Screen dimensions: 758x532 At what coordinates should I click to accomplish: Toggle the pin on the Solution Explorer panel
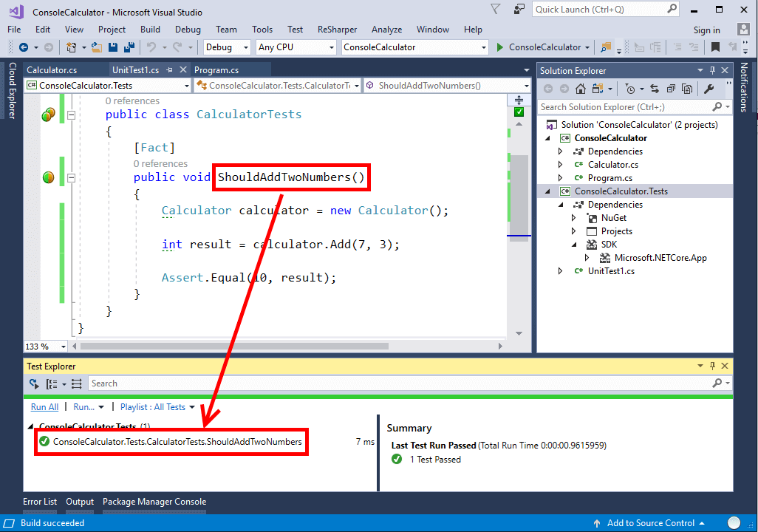pos(711,69)
